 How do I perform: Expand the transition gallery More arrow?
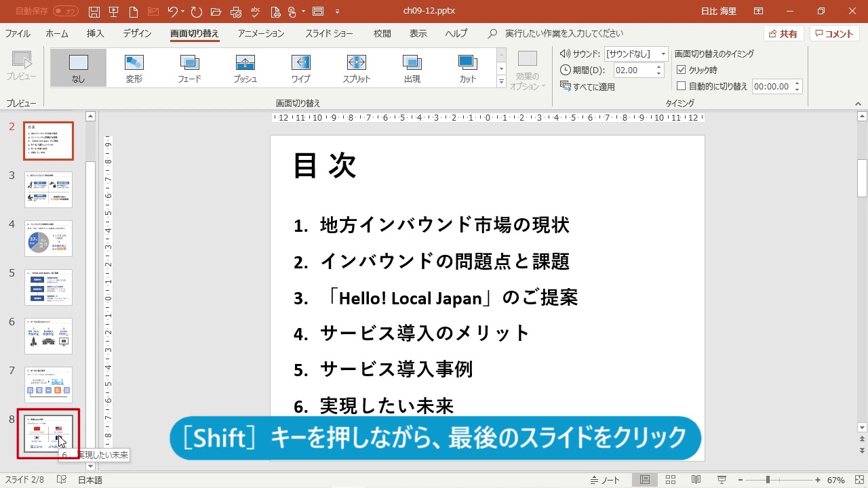pyautogui.click(x=502, y=81)
